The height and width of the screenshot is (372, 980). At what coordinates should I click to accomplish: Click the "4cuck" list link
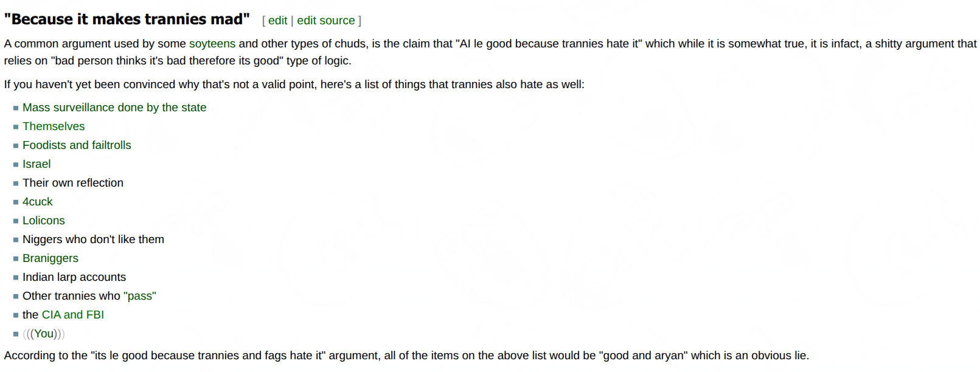click(38, 202)
